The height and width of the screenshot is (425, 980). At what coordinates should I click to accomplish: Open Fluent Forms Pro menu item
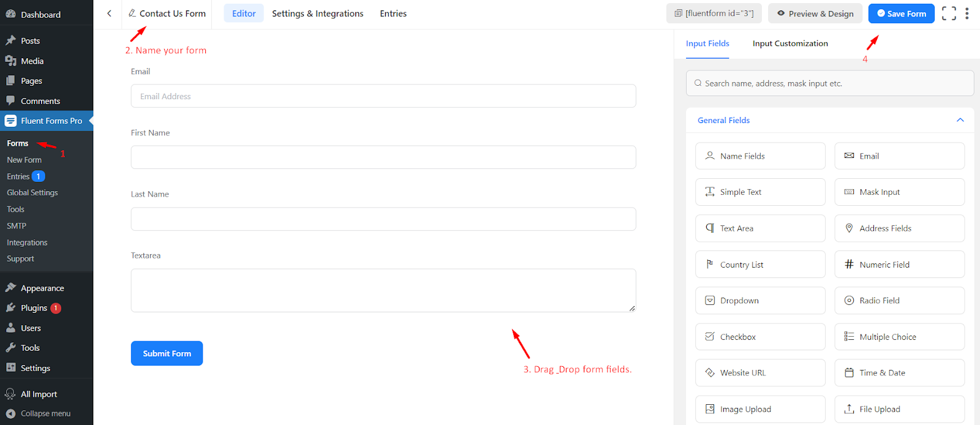pyautogui.click(x=47, y=121)
